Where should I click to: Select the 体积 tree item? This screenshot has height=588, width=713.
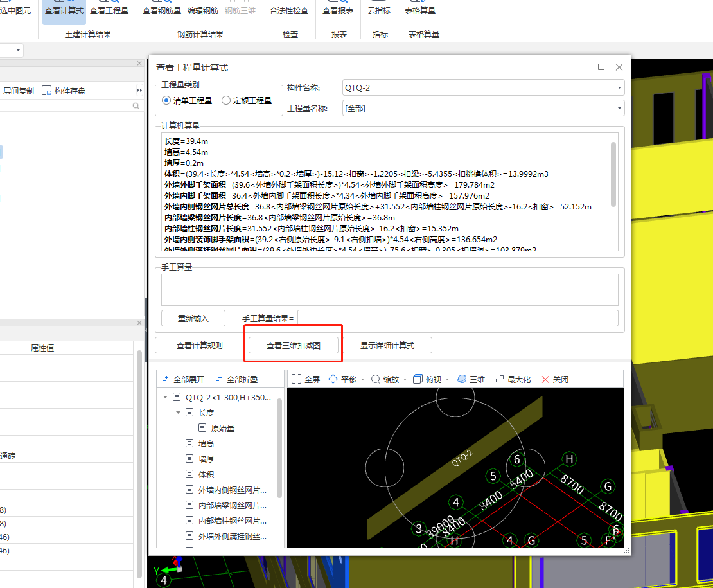pos(206,474)
